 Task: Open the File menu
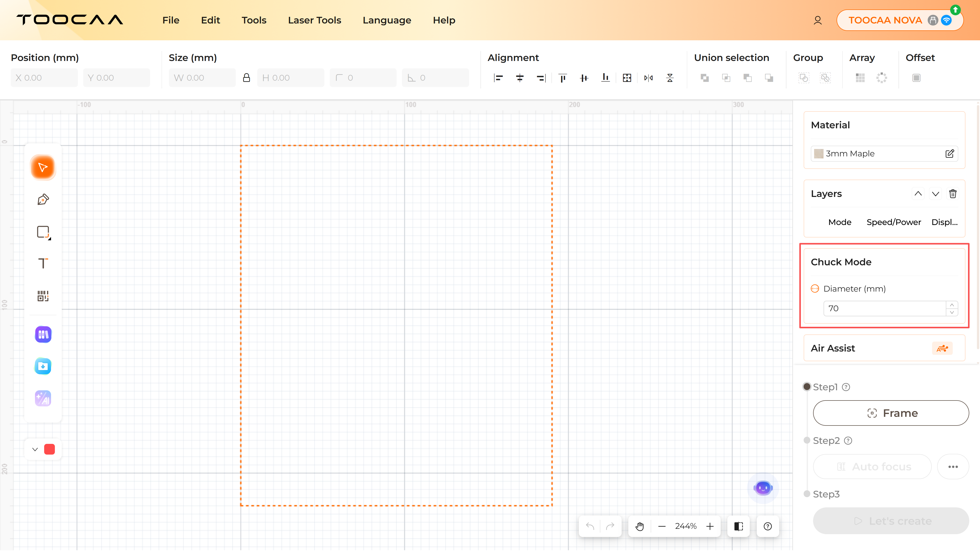(x=171, y=20)
